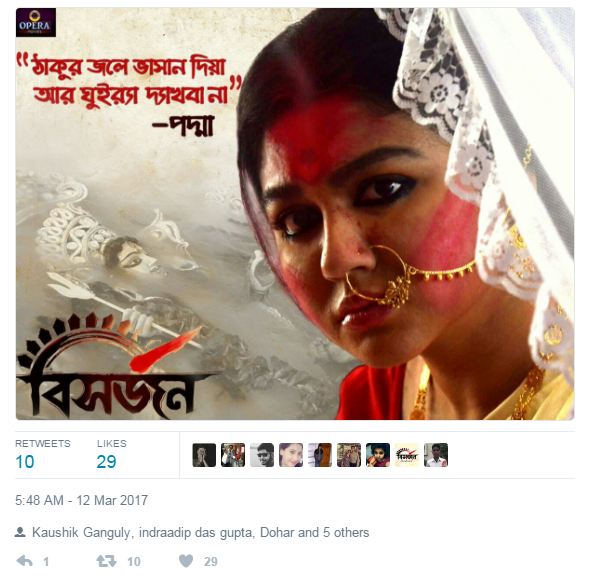The width and height of the screenshot is (590, 583).
Task: Open the second liker avatar with group photo
Action: point(233,455)
